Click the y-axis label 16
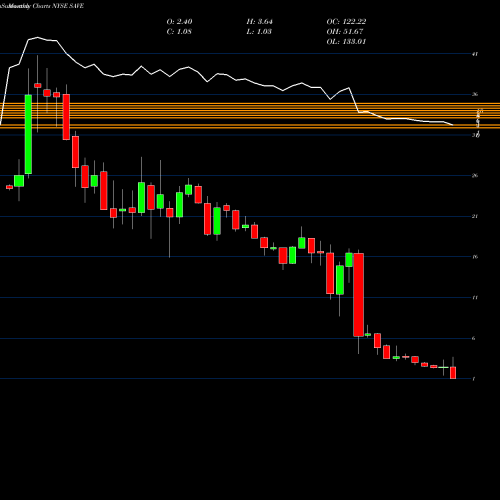500x500 pixels. point(475,257)
